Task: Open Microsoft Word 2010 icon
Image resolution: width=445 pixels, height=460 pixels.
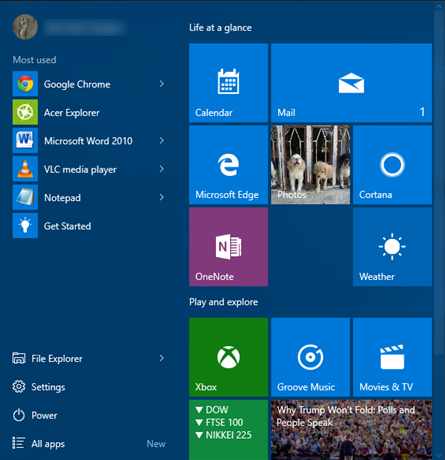Action: pos(25,141)
